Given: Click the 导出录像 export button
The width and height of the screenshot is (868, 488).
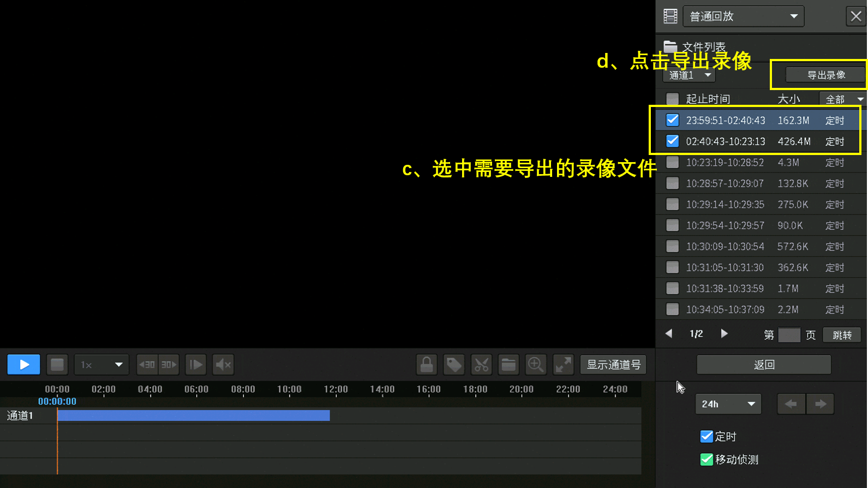Looking at the screenshot, I should tap(825, 75).
